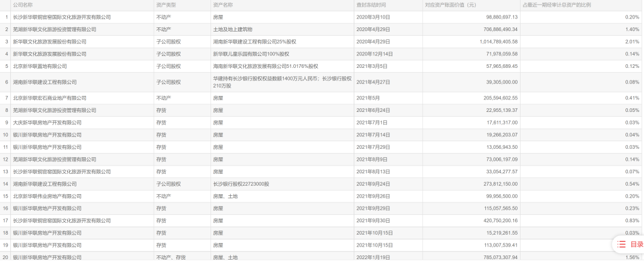Click the percentage 0.83%
This screenshot has height=262, width=644.
(633, 220)
